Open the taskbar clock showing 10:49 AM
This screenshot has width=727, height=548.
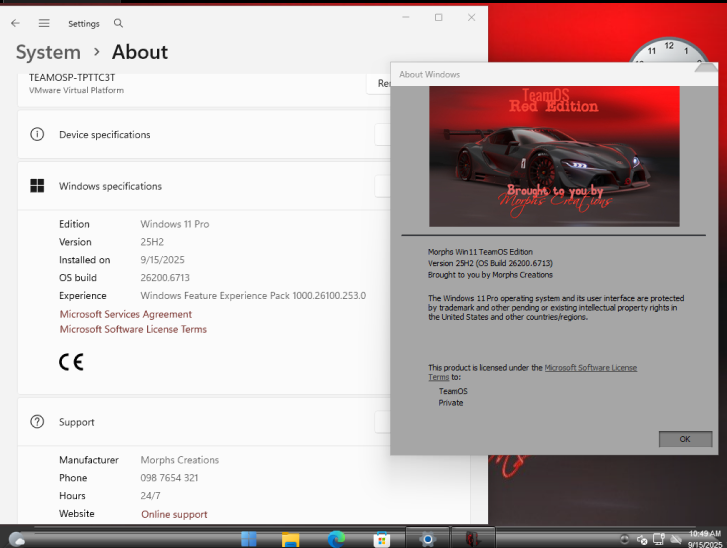[705, 539]
